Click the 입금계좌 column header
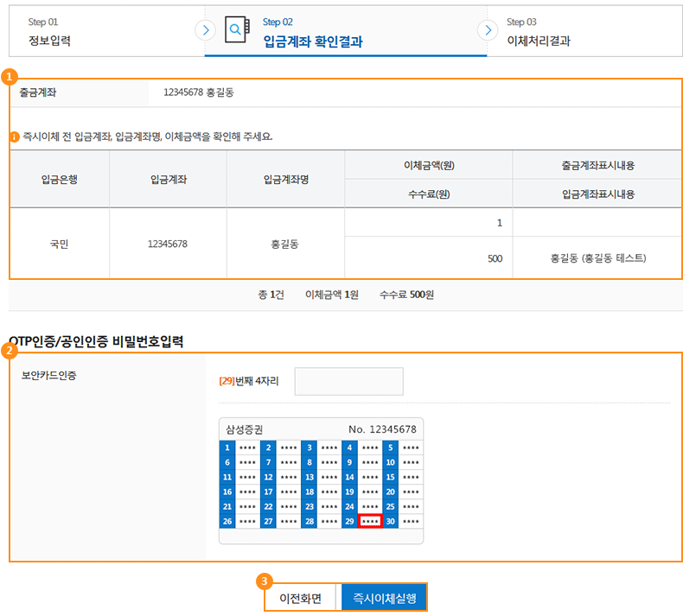The height and width of the screenshot is (616, 683). 169,180
